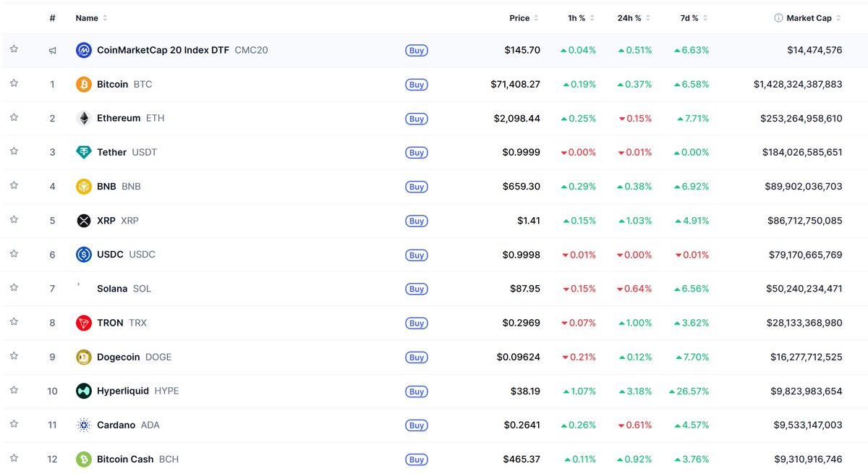Sort table by Name column
This screenshot has height=474, width=868.
91,18
